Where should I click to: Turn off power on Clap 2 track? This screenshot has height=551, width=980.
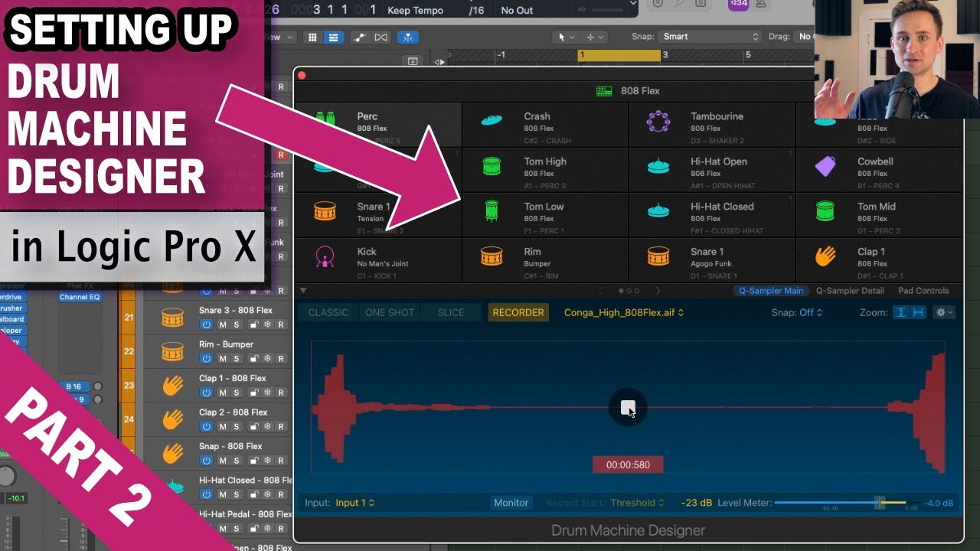(x=206, y=426)
